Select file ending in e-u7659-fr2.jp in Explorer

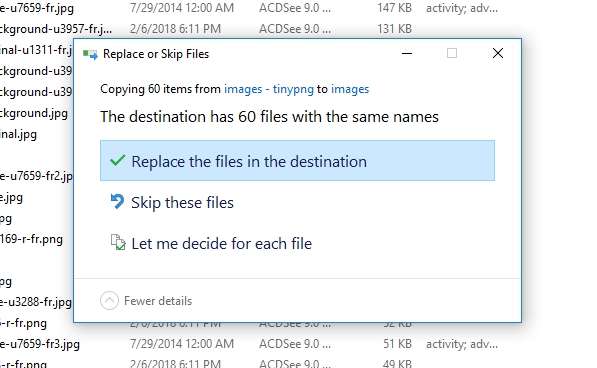[36, 176]
